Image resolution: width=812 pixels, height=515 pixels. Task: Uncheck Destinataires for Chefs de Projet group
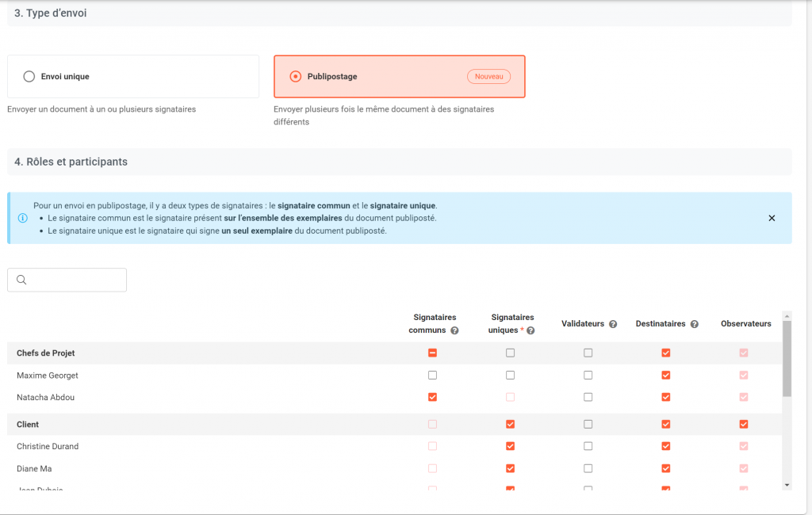665,353
